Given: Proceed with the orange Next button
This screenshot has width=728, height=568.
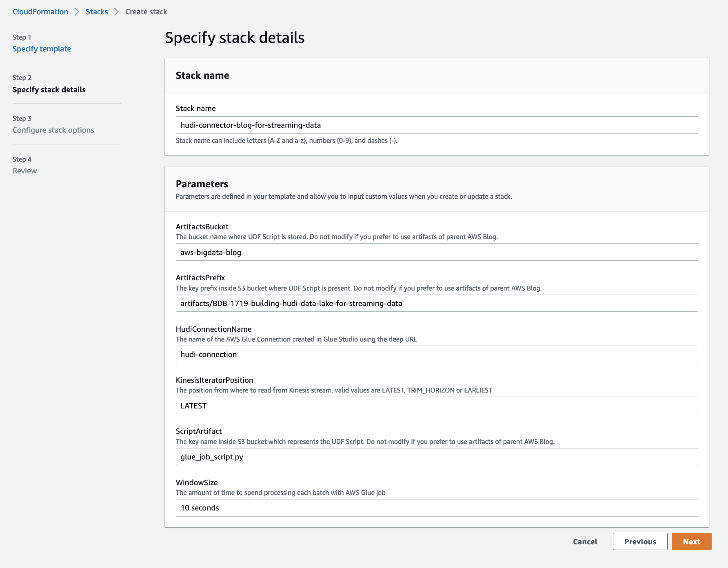Looking at the screenshot, I should 691,542.
